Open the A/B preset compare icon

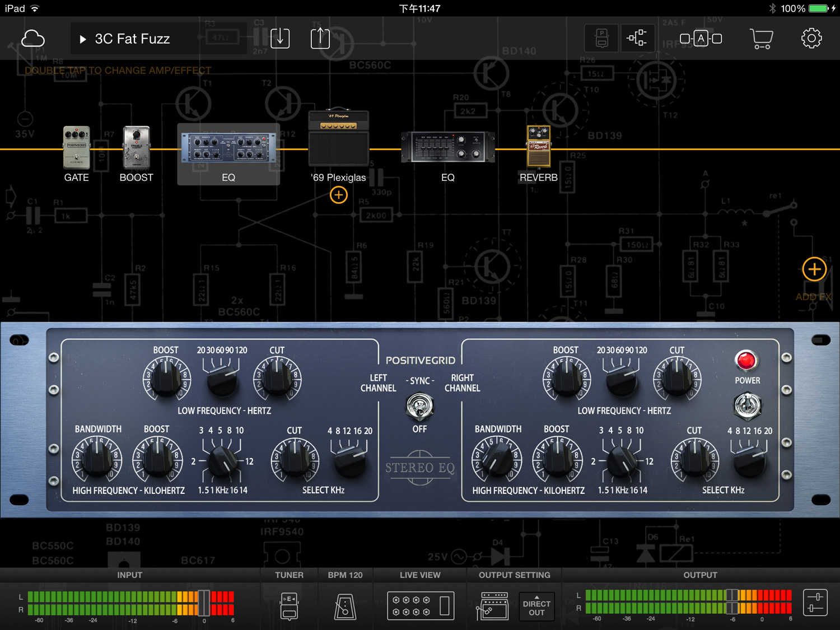click(x=701, y=39)
